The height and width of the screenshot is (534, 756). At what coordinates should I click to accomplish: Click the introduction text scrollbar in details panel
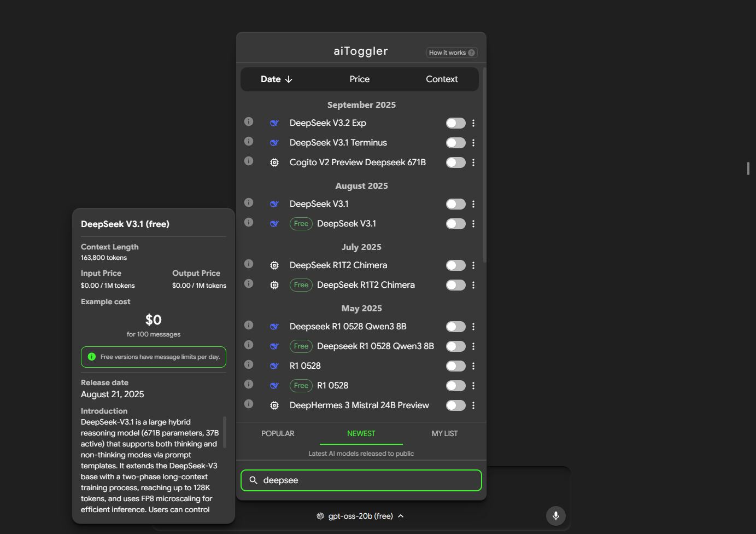(224, 432)
